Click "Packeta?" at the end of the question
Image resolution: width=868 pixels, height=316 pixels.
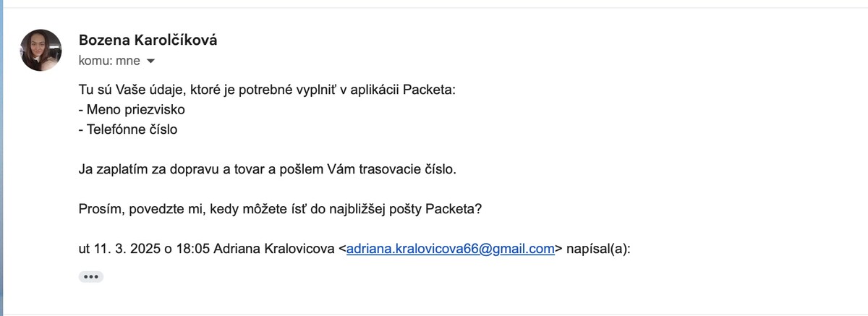point(454,210)
